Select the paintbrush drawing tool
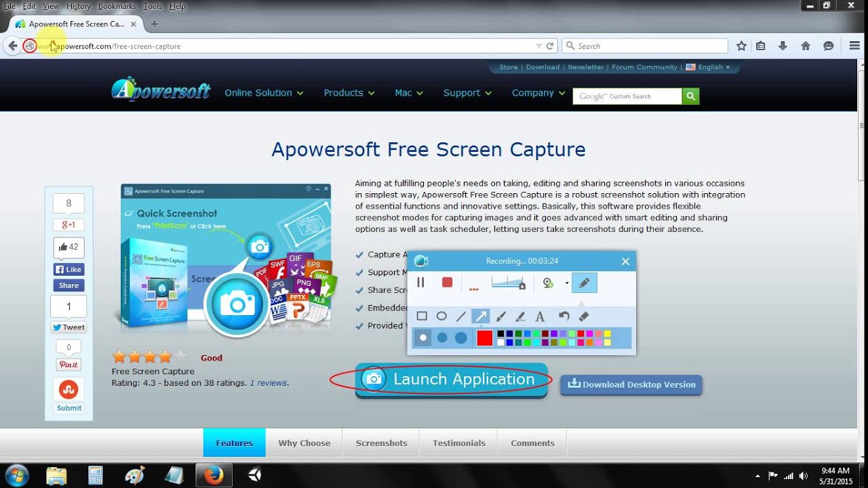Screen dimensions: 868x488 pyautogui.click(x=501, y=317)
